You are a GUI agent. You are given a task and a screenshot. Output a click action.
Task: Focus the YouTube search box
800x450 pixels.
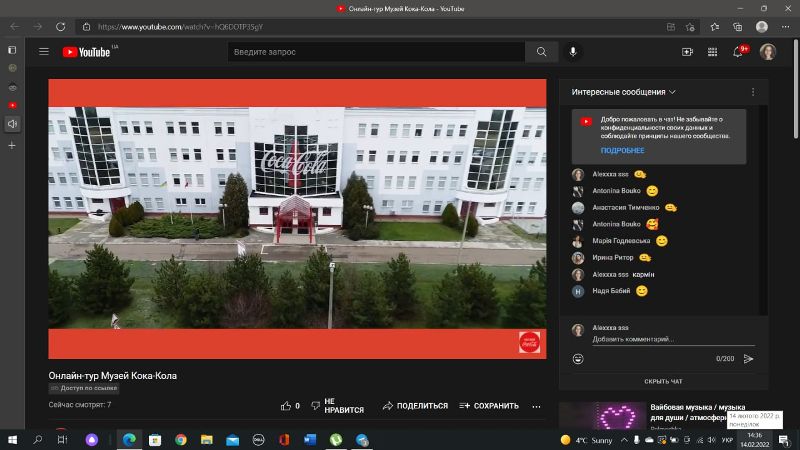(377, 52)
